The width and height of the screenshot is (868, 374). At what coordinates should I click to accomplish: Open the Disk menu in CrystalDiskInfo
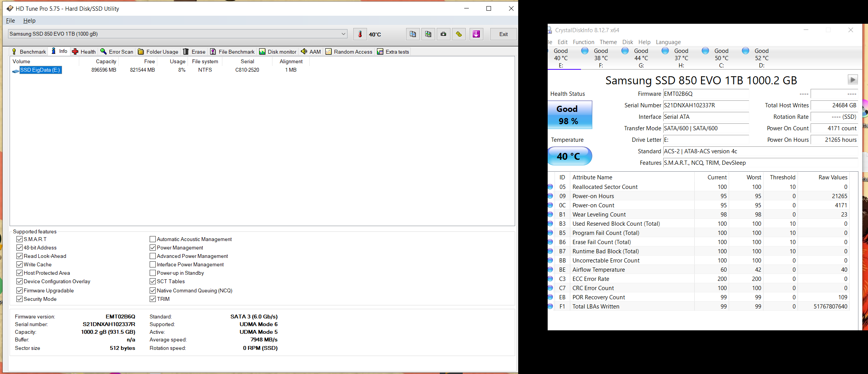(628, 42)
